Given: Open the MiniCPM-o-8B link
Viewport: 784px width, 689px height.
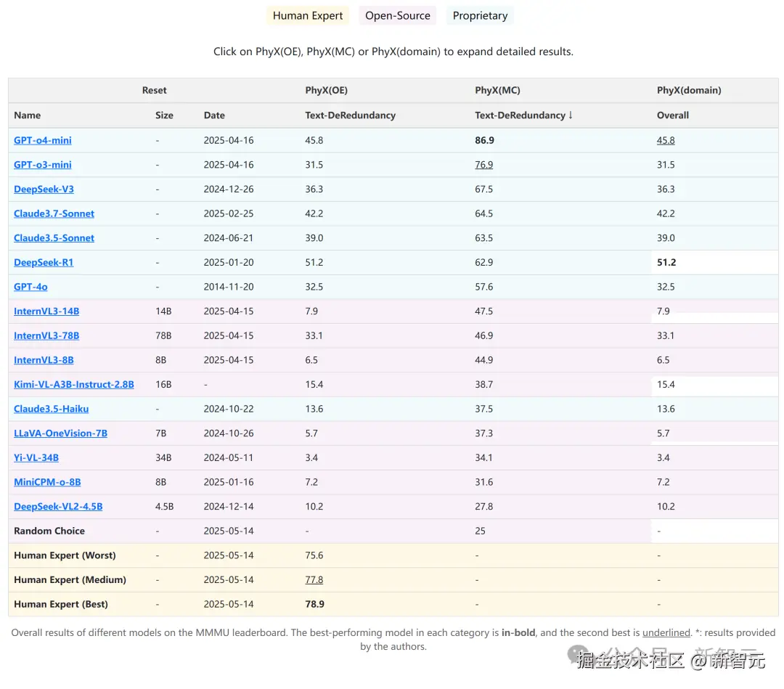Looking at the screenshot, I should click(47, 483).
